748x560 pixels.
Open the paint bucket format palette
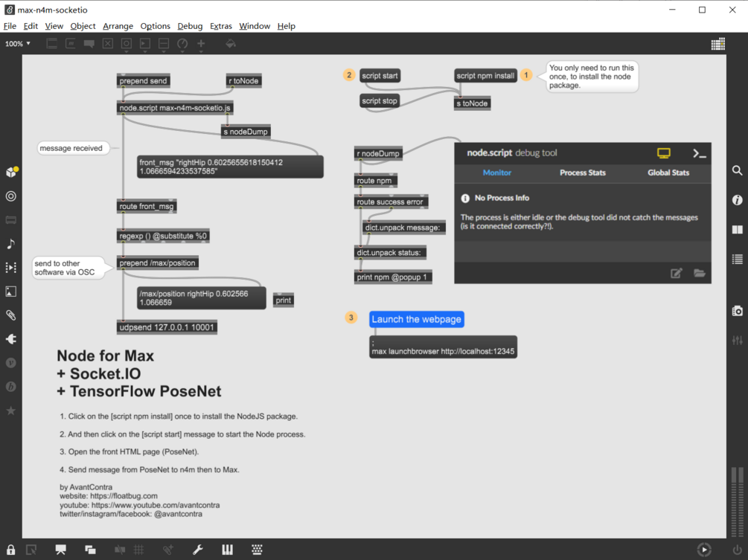tap(231, 44)
